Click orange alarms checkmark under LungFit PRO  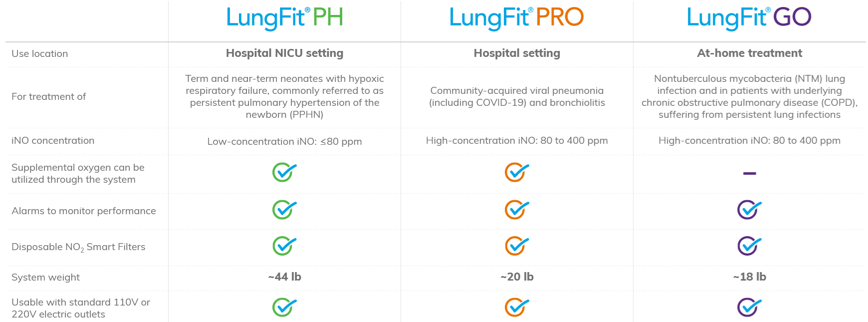pyautogui.click(x=517, y=210)
